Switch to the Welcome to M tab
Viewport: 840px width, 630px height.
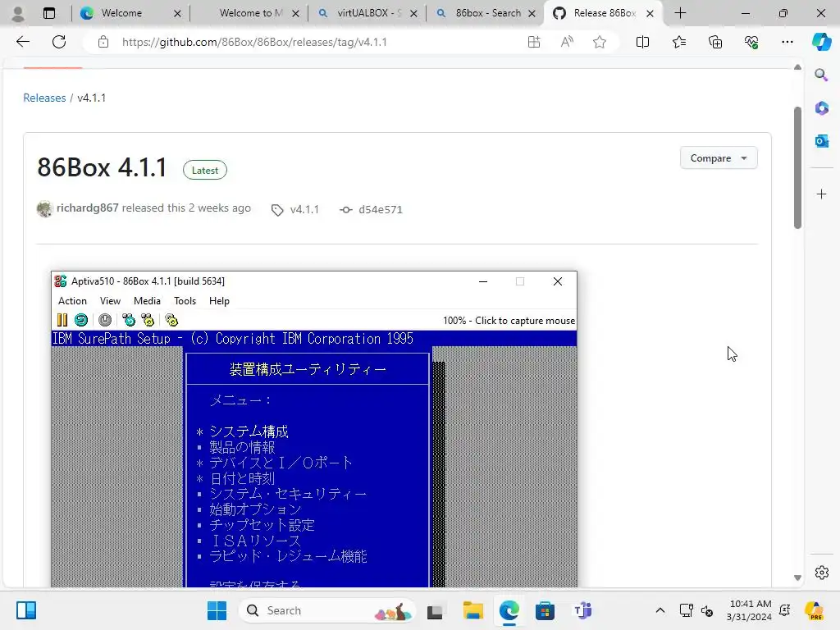click(x=251, y=13)
